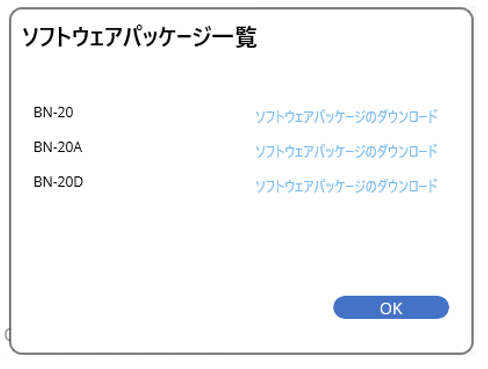Download the software package for BN-20
Screen dimensions: 488x369
(346, 117)
